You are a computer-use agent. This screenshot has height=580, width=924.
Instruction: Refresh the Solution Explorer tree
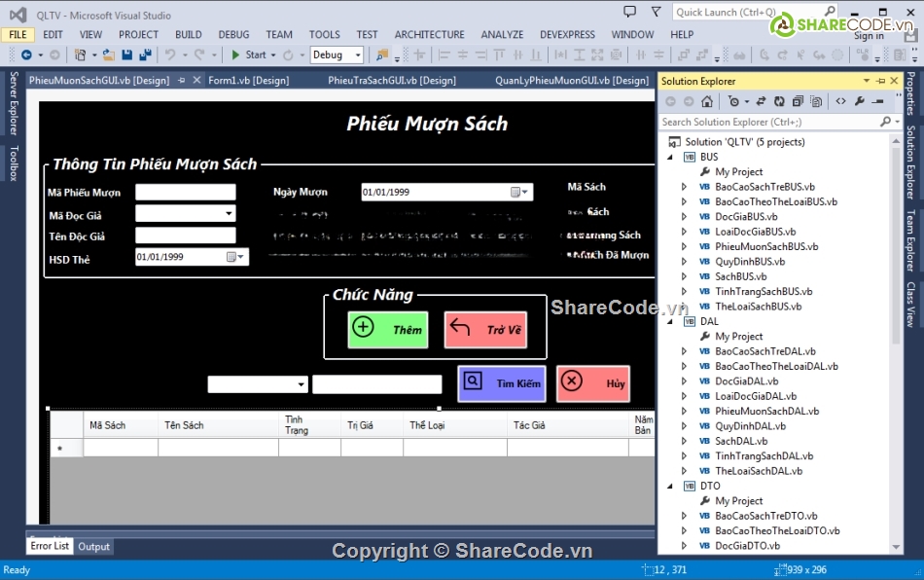point(779,101)
